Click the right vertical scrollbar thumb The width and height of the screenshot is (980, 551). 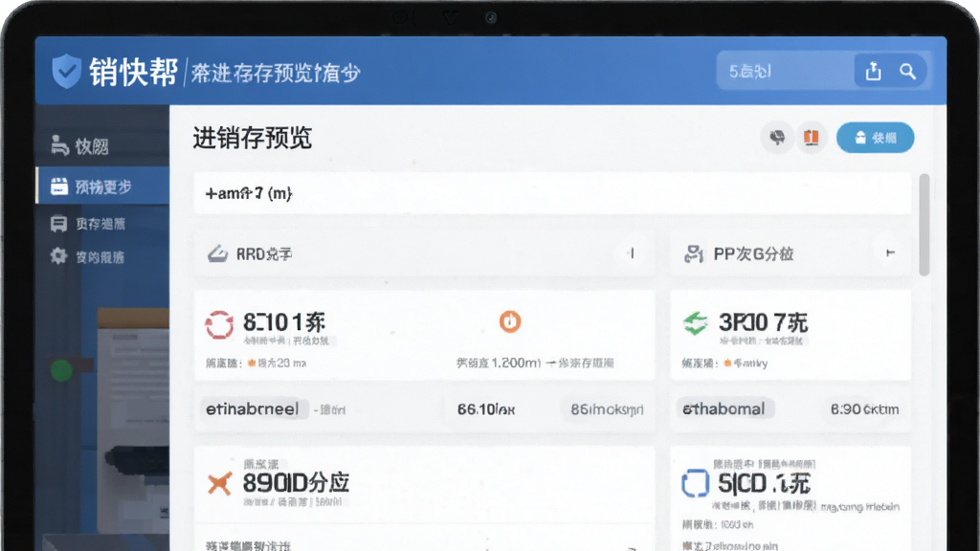pyautogui.click(x=924, y=225)
